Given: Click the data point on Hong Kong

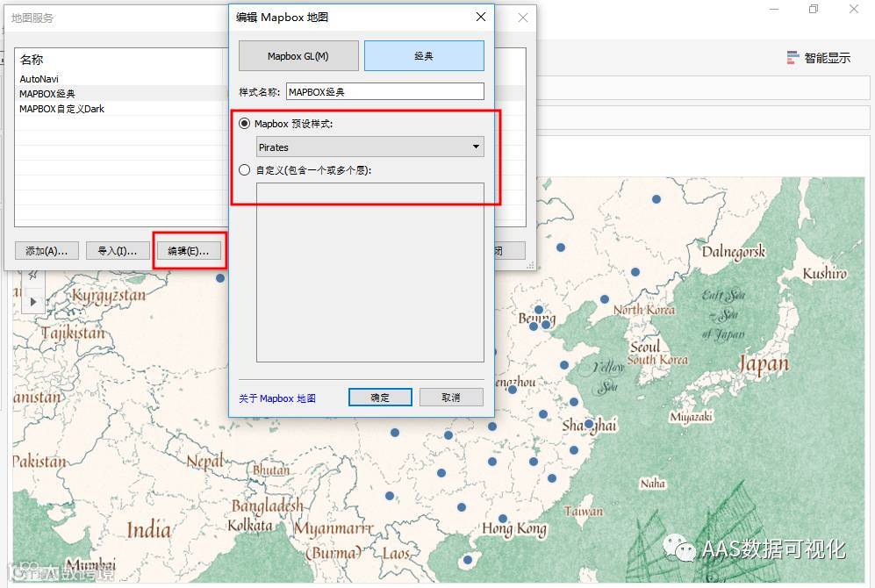Looking at the screenshot, I should click(503, 519).
